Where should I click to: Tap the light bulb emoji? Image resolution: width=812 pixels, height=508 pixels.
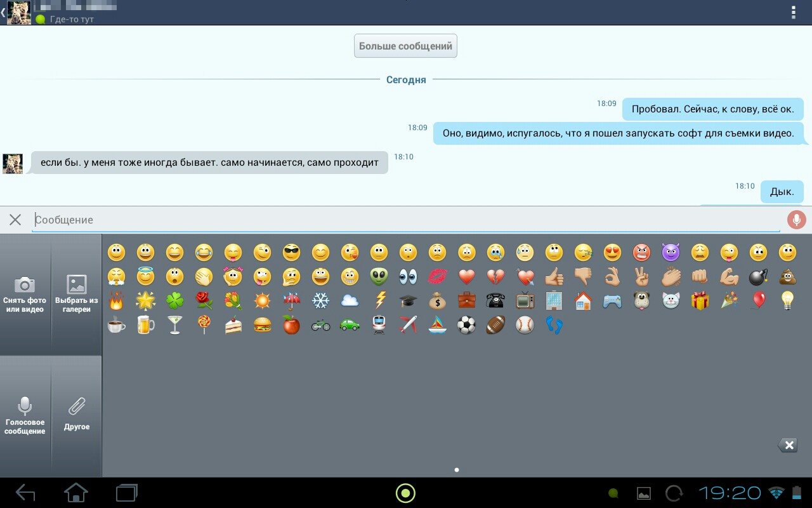coord(787,301)
